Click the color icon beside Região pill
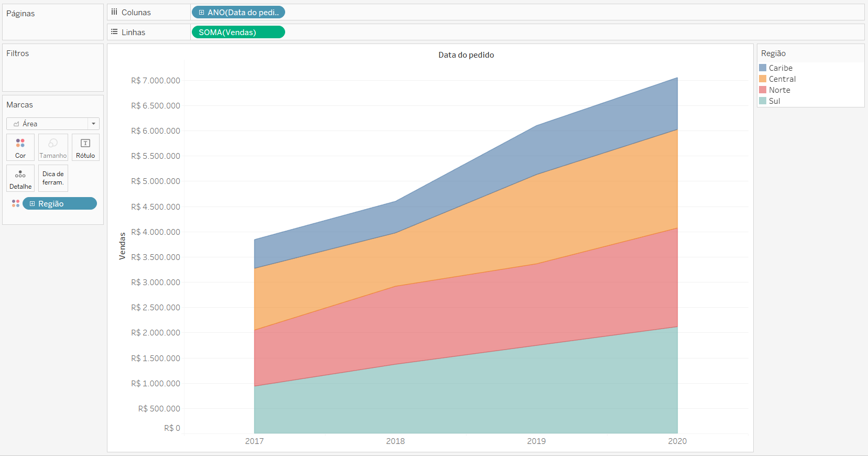This screenshot has height=456, width=868. click(x=16, y=203)
